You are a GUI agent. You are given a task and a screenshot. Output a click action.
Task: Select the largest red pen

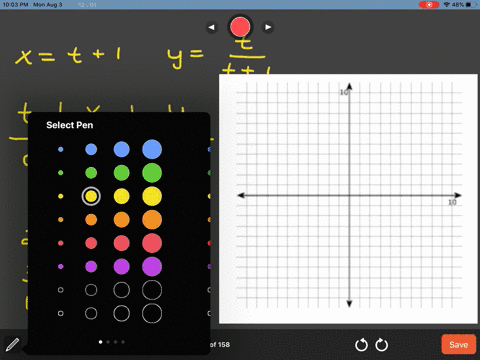[x=152, y=243]
